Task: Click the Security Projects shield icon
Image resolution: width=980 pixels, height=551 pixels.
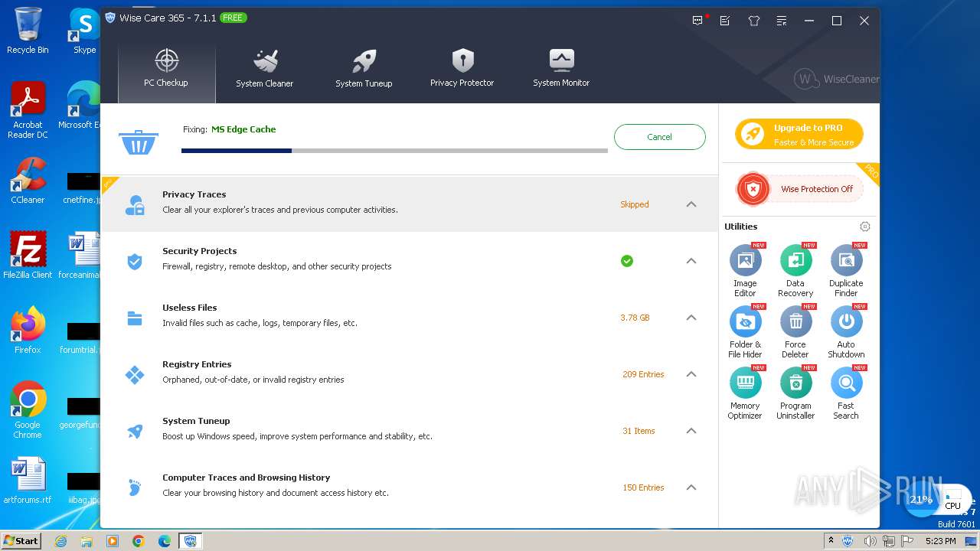Action: 135,261
